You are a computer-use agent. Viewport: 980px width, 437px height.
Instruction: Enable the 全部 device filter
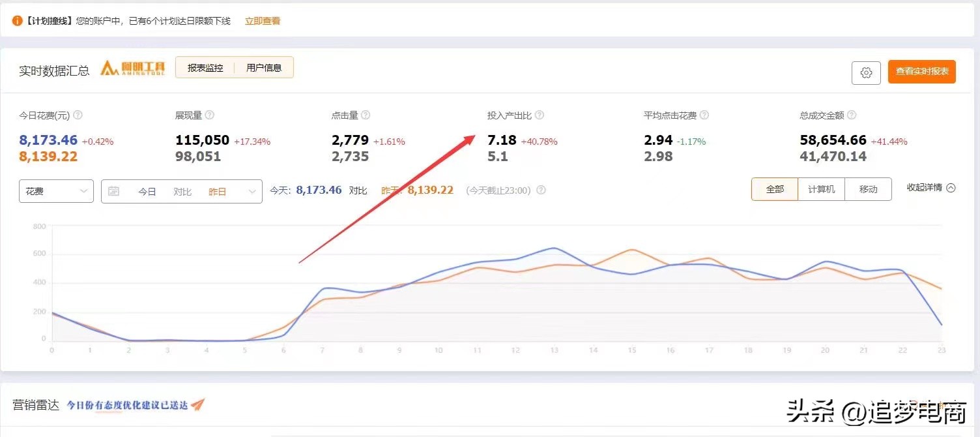point(775,189)
